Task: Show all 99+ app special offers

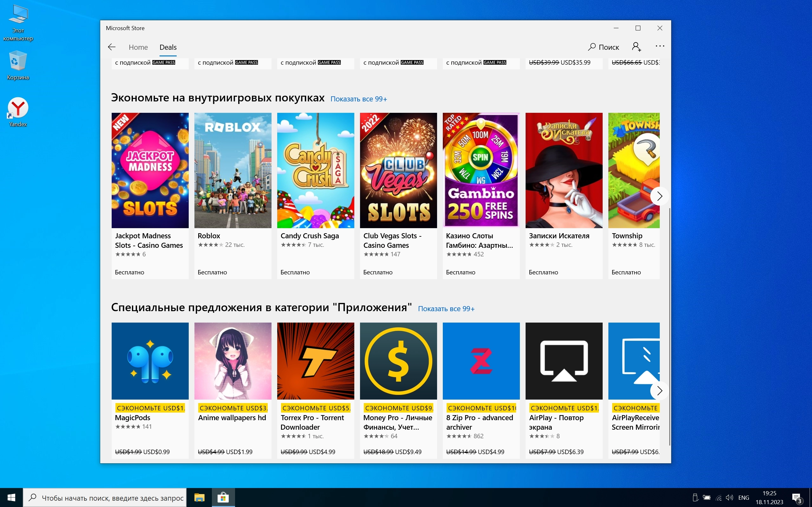Action: (446, 309)
